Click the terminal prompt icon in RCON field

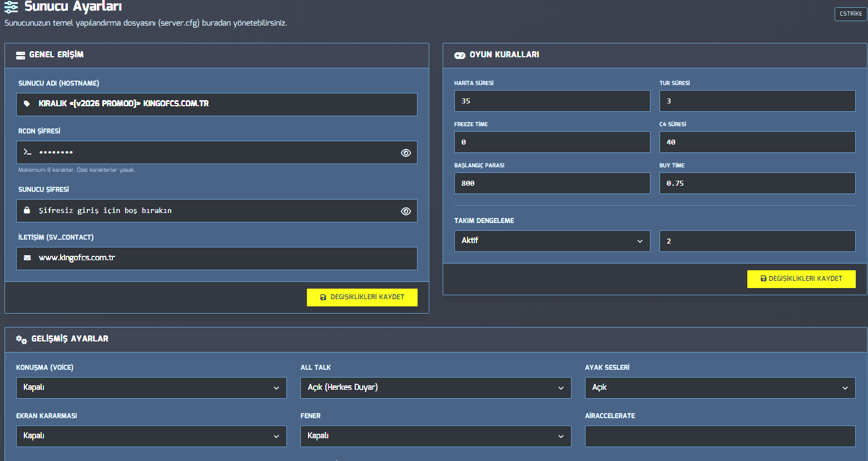coord(27,152)
